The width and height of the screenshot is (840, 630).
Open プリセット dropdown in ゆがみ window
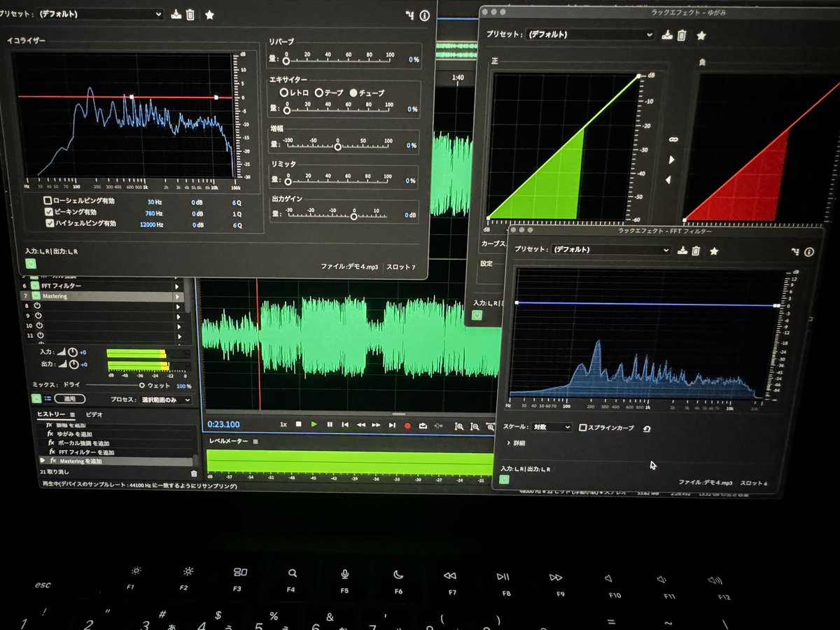click(590, 34)
